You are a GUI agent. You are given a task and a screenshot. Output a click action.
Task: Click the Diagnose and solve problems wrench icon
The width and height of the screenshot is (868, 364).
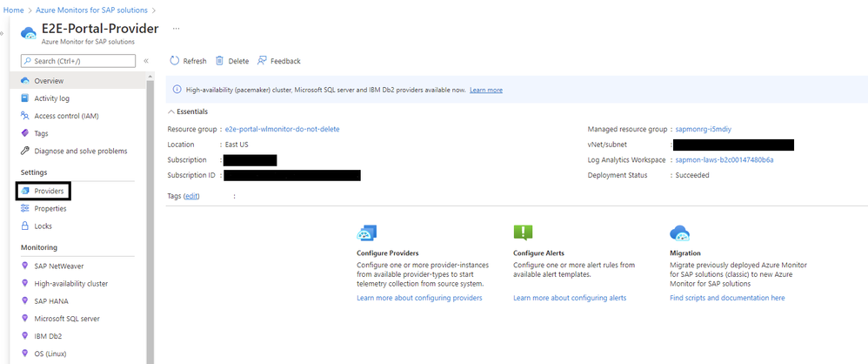click(24, 151)
